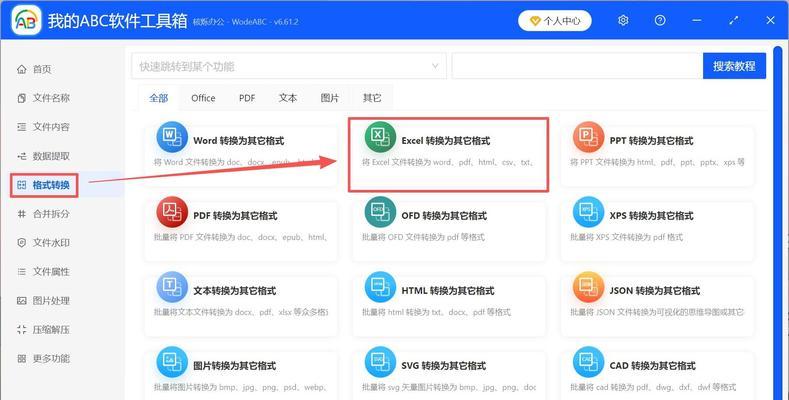Viewport: 789px width, 400px height.
Task: Click the 'XPS 转换为其它格式' title
Action: click(x=652, y=216)
